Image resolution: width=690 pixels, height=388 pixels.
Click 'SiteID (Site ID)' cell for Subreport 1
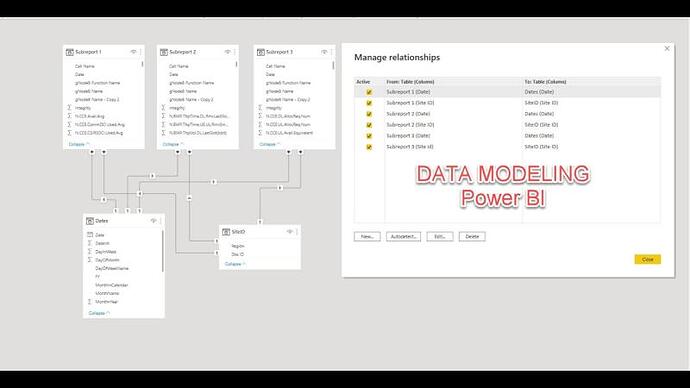[541, 103]
